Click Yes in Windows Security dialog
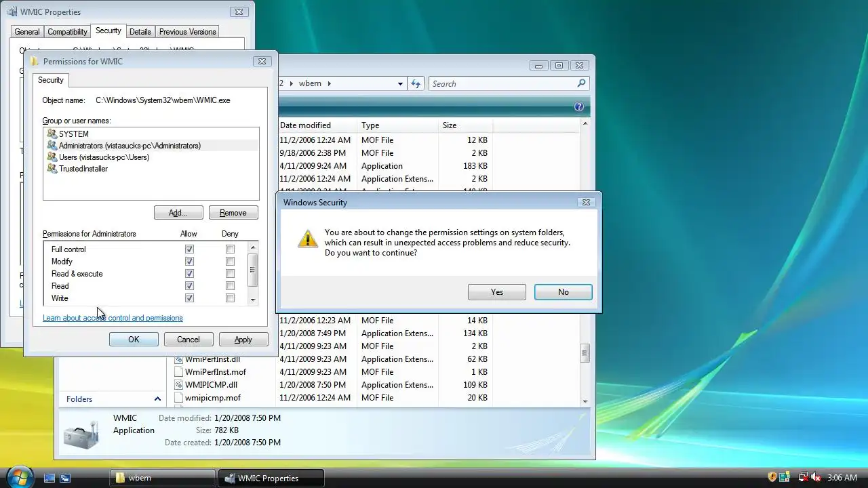Screen dimensions: 868x488 point(497,292)
